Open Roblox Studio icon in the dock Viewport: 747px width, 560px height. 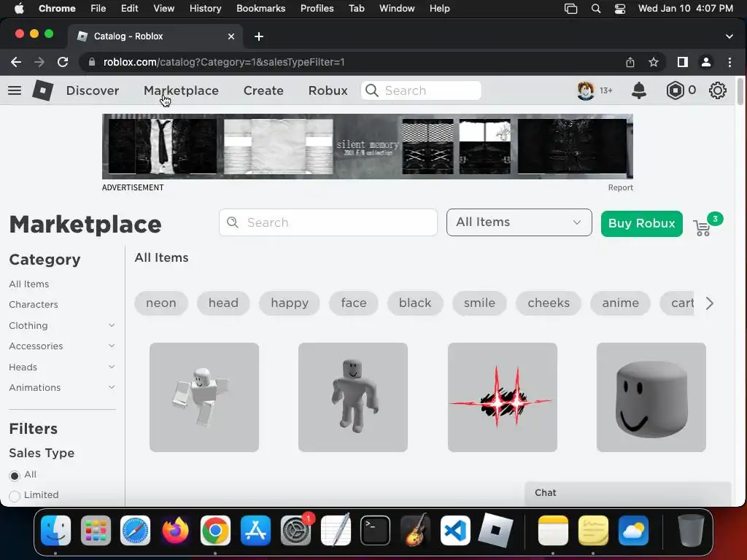[495, 531]
